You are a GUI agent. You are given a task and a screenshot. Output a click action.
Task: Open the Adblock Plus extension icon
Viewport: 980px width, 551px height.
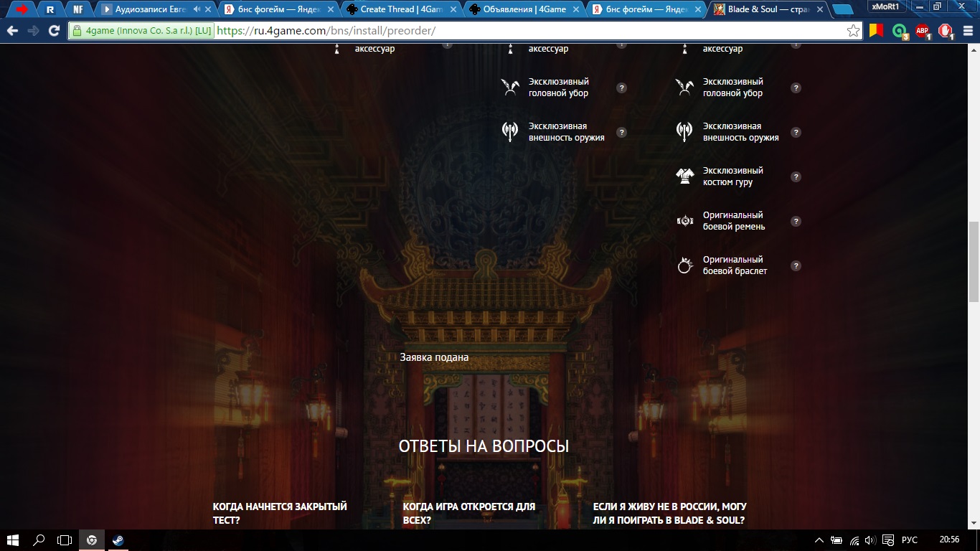point(922,31)
